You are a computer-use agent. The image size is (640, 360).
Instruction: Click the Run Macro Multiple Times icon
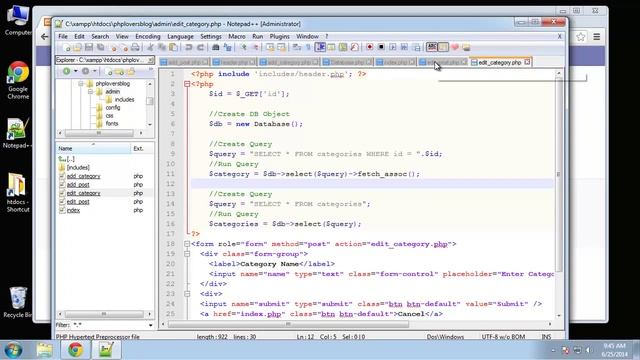(x=404, y=47)
